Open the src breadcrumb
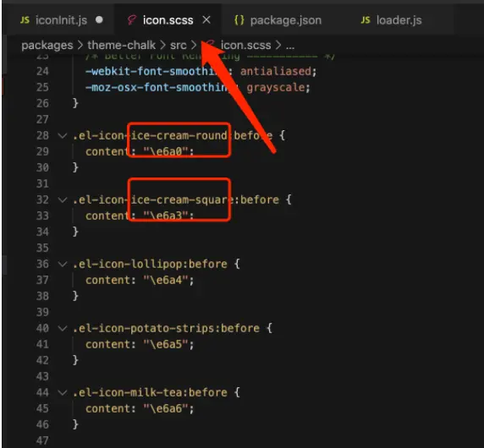This screenshot has width=484, height=448. 178,46
